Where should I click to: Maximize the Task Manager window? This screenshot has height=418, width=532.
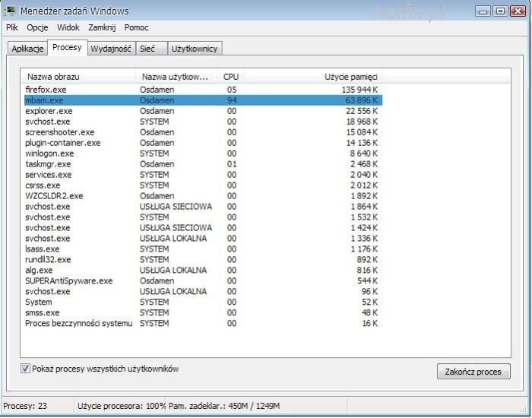point(499,11)
